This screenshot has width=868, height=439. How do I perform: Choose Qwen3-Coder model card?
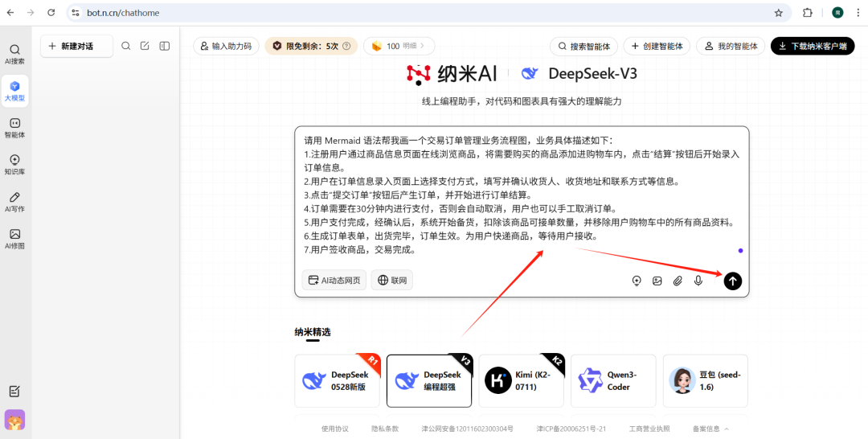pos(613,381)
